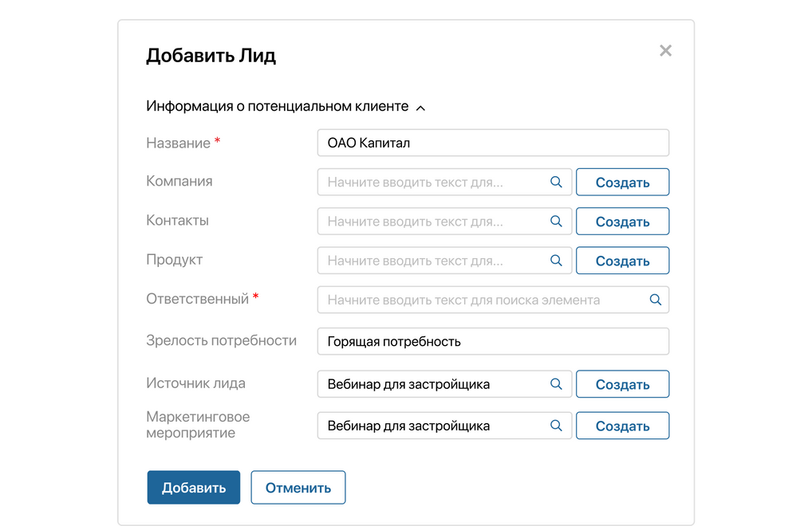The image size is (812, 526).
Task: Click the search icon for Источник лида
Action: pos(556,383)
